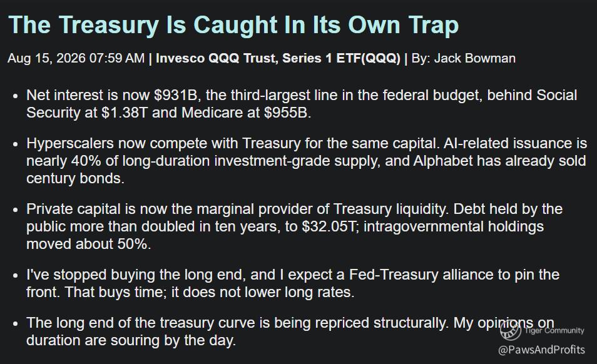Image resolution: width=597 pixels, height=364 pixels.
Task: Click the bullet marker beside the net interest point
Action: pos(15,96)
